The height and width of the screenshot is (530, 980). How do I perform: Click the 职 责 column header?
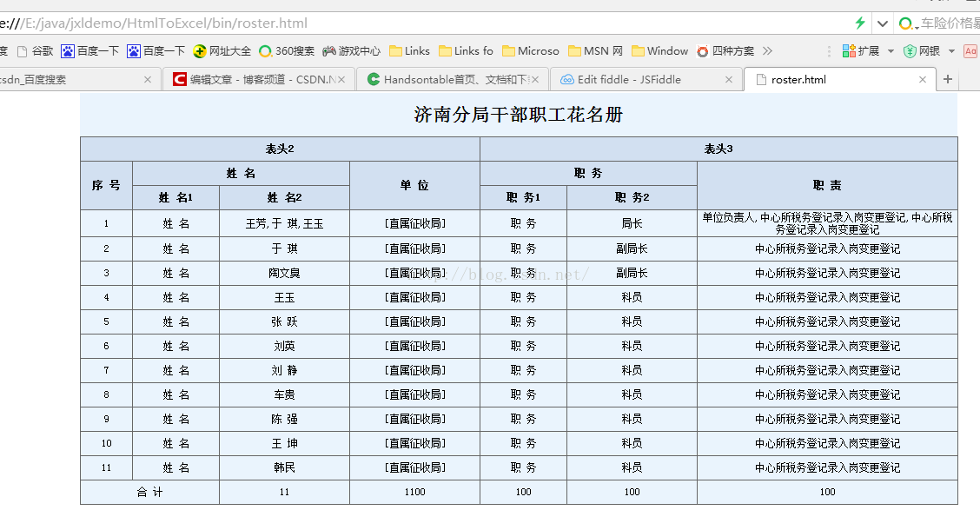(x=827, y=185)
